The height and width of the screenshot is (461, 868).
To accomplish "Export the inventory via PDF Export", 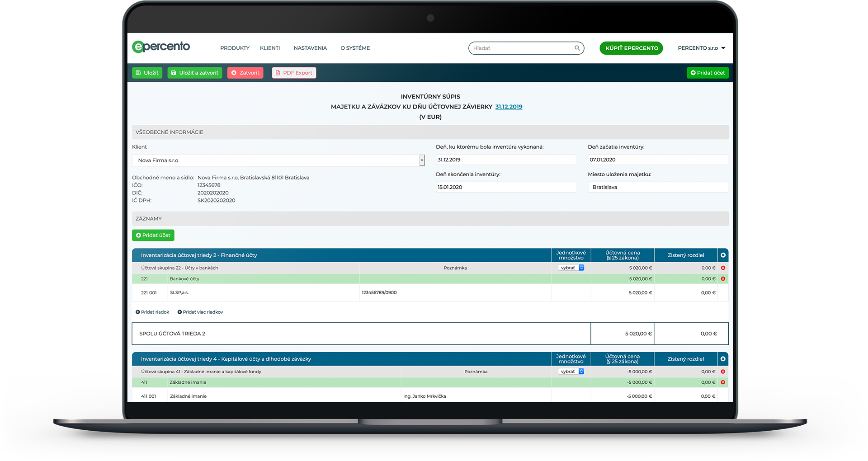I will 294,73.
